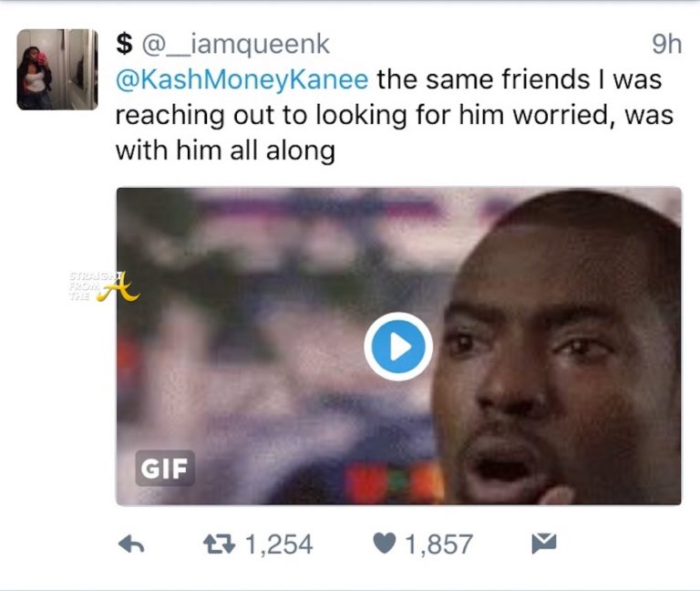Click the words 'the same friends I was'
Viewport: 700px width, 591px height.
(520, 79)
